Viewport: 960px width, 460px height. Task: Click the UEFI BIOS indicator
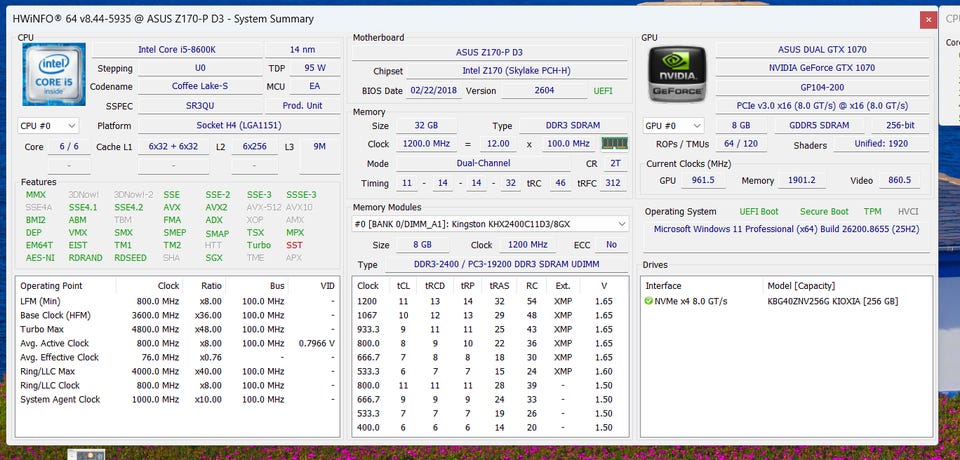point(602,91)
